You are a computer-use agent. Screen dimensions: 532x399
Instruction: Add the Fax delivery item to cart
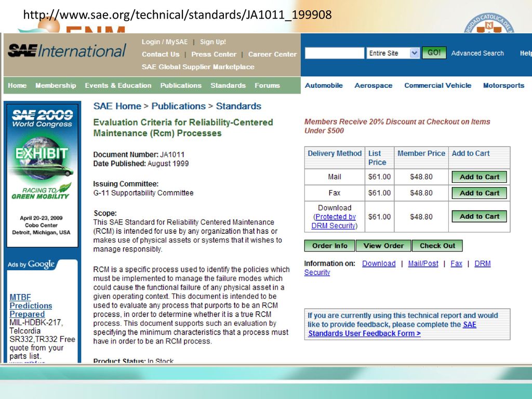479,193
